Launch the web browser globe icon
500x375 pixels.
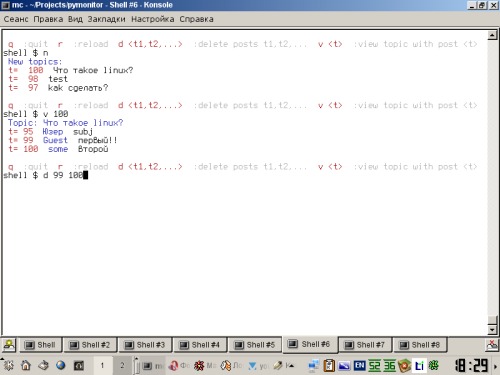[60, 366]
